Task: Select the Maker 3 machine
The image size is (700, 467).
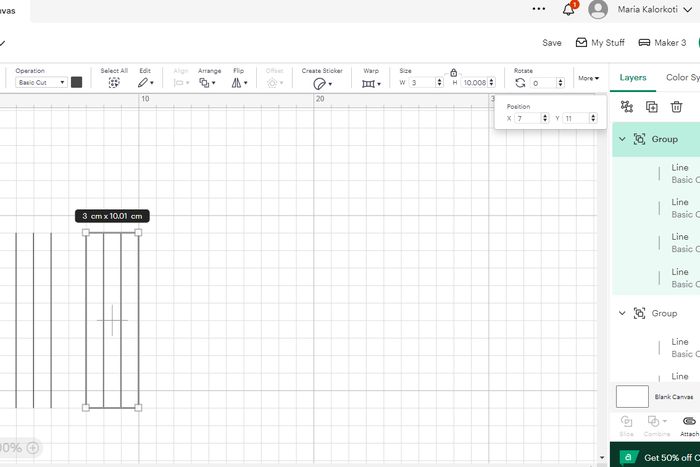Action: coord(662,42)
